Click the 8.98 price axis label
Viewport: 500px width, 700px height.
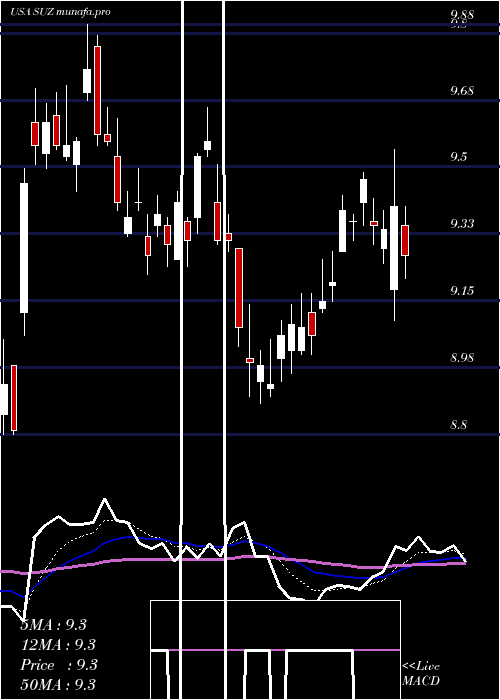462,358
